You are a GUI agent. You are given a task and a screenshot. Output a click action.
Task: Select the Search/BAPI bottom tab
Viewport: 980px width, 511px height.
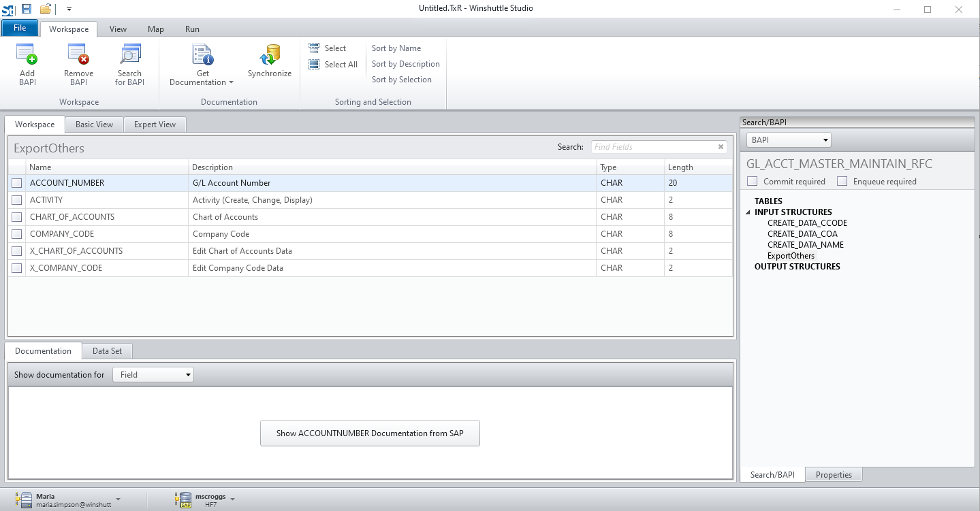pyautogui.click(x=772, y=475)
